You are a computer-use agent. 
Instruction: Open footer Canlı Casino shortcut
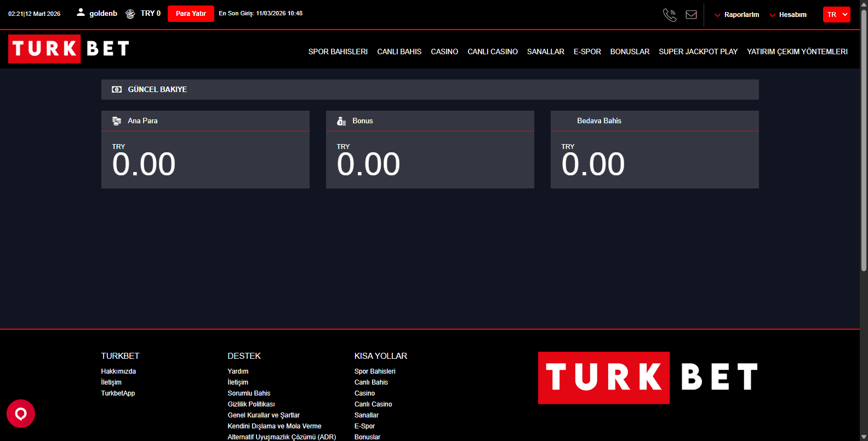coord(373,404)
